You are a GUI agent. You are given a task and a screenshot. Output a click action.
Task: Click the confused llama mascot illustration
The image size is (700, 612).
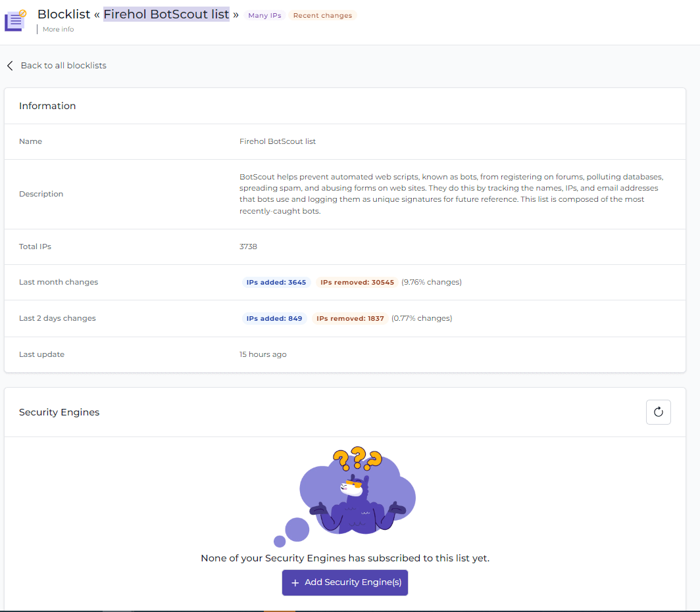tap(356, 493)
